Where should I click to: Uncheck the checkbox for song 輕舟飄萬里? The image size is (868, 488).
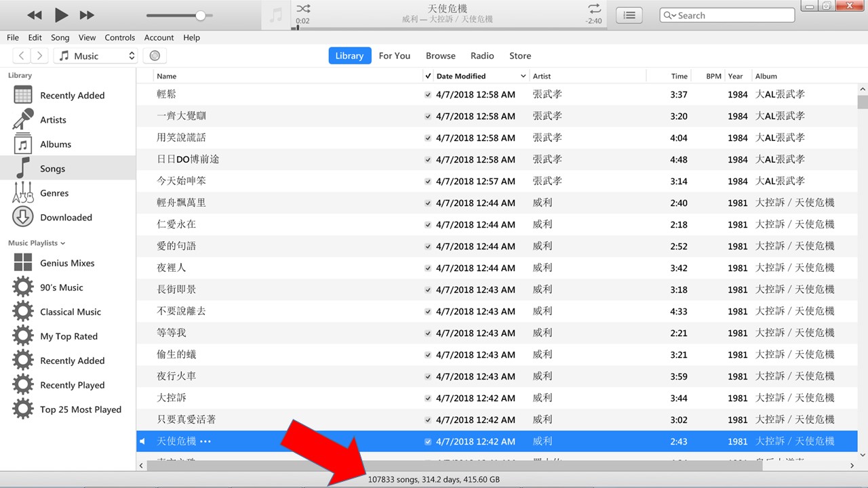click(428, 203)
